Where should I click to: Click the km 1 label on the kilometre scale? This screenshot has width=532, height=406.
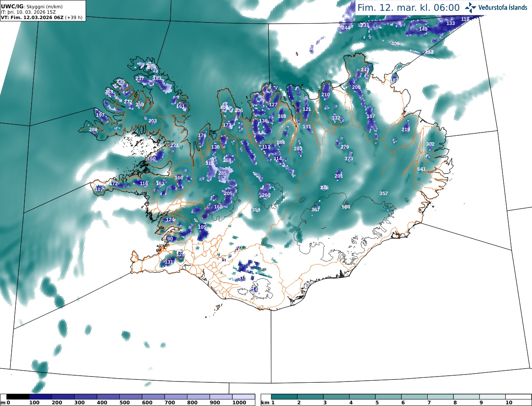click(x=268, y=403)
